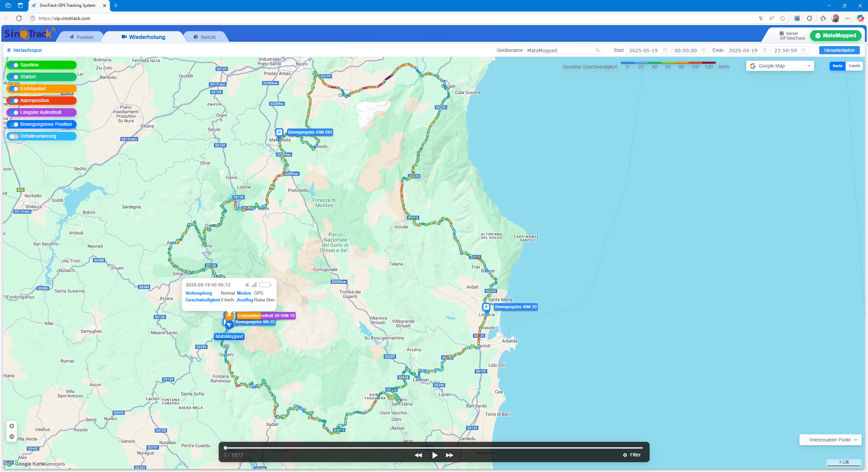
Task: Open the Filter settings
Action: [x=632, y=455]
